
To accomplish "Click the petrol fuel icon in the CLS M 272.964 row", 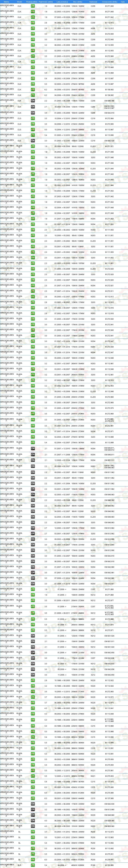I will pyautogui.click(x=33, y=119).
